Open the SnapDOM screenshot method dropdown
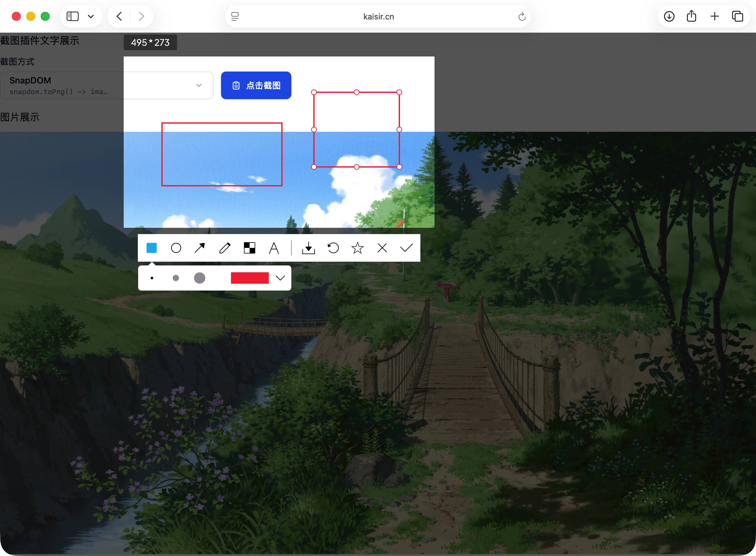 [106, 85]
